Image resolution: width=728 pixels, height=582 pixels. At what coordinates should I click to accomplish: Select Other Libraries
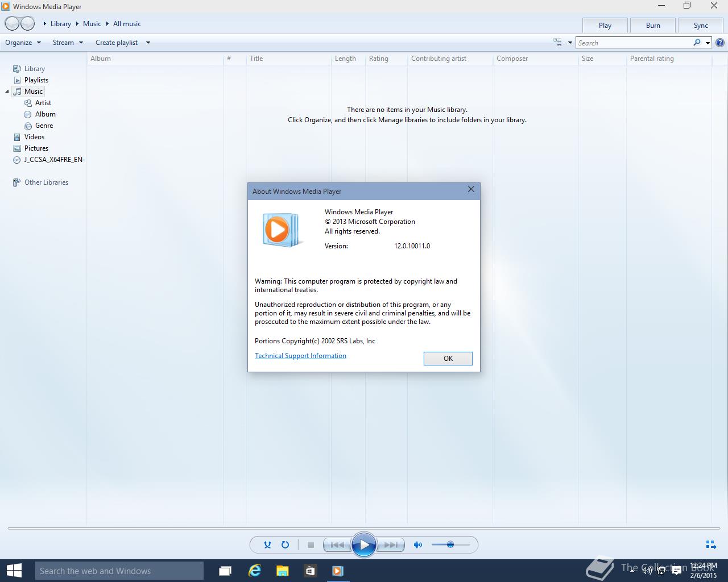40,182
